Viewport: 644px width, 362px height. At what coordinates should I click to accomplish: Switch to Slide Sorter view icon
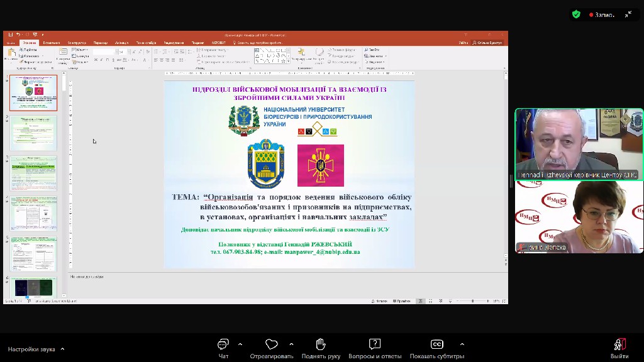click(x=430, y=301)
